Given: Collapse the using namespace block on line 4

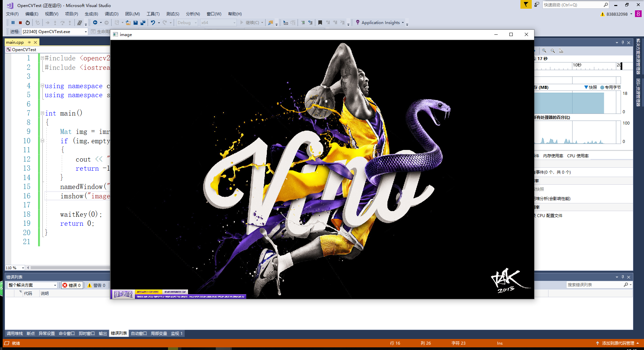Looking at the screenshot, I should [42, 86].
